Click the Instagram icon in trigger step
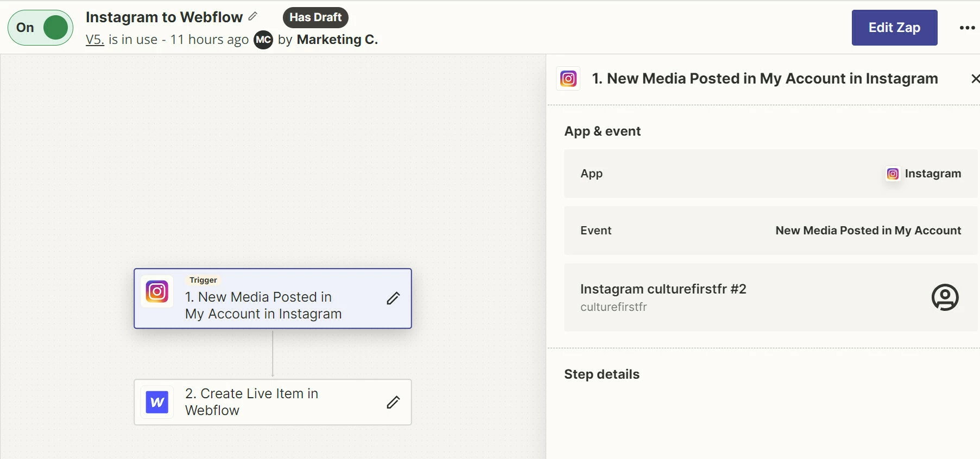The width and height of the screenshot is (980, 459). pos(157,292)
